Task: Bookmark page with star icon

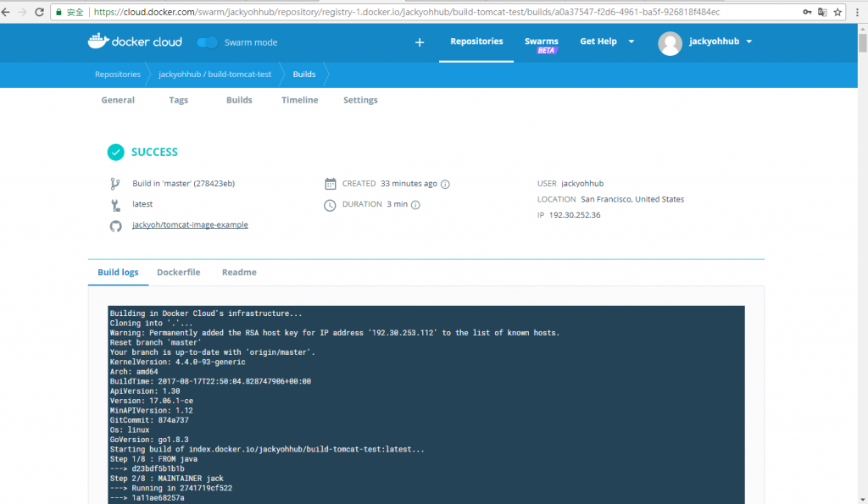Action: 837,12
